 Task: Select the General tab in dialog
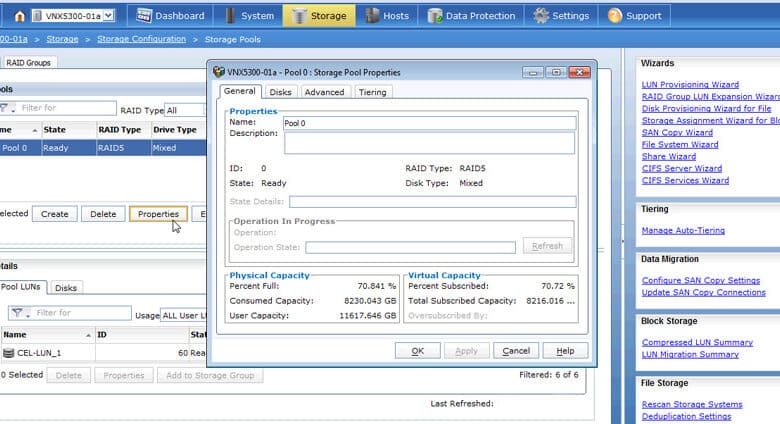(239, 91)
